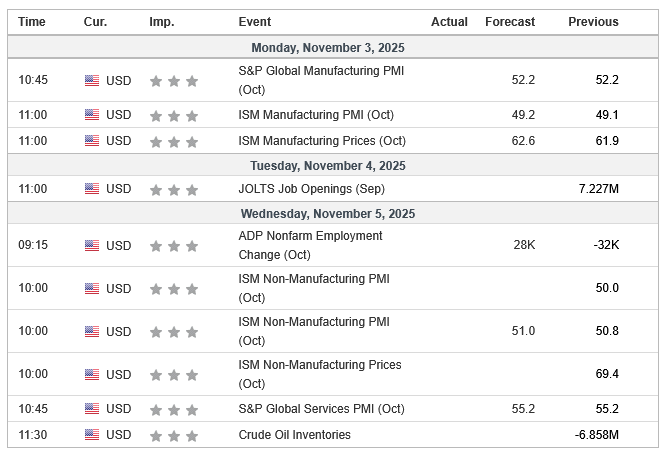668x458 pixels.
Task: Open the ISM Non-Manufacturing Prices (Oct) event
Action: coord(320,374)
